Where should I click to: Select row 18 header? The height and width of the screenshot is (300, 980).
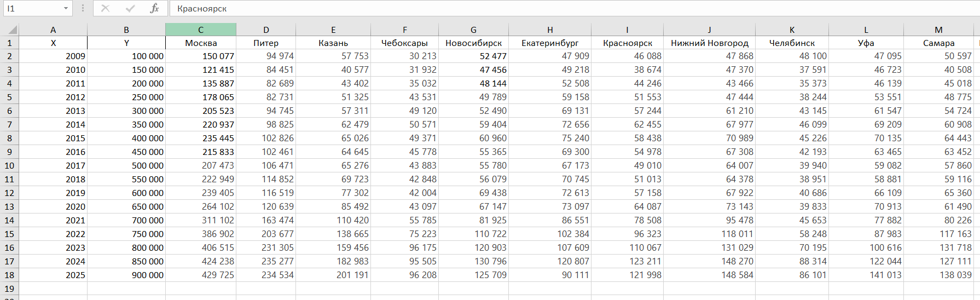pos(9,275)
